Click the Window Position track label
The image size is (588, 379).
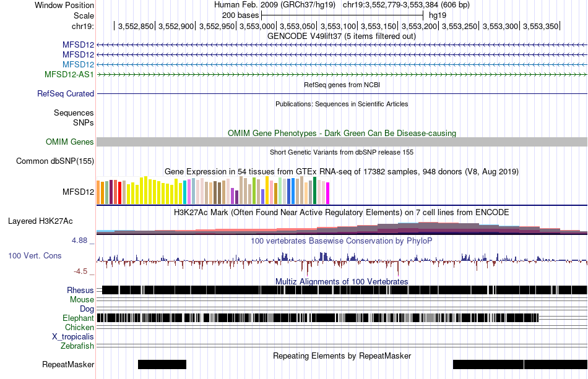tap(64, 5)
